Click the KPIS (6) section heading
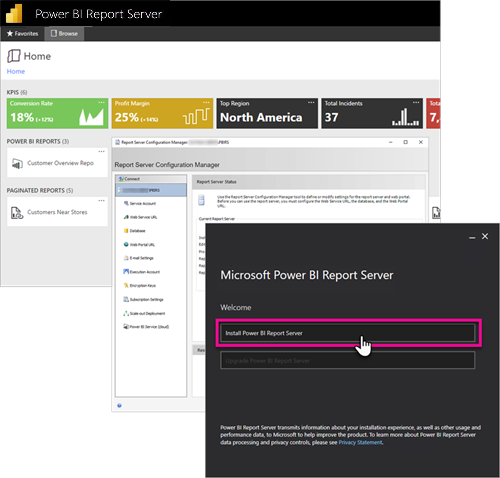Viewport: 500px width, 478px height. point(17,92)
